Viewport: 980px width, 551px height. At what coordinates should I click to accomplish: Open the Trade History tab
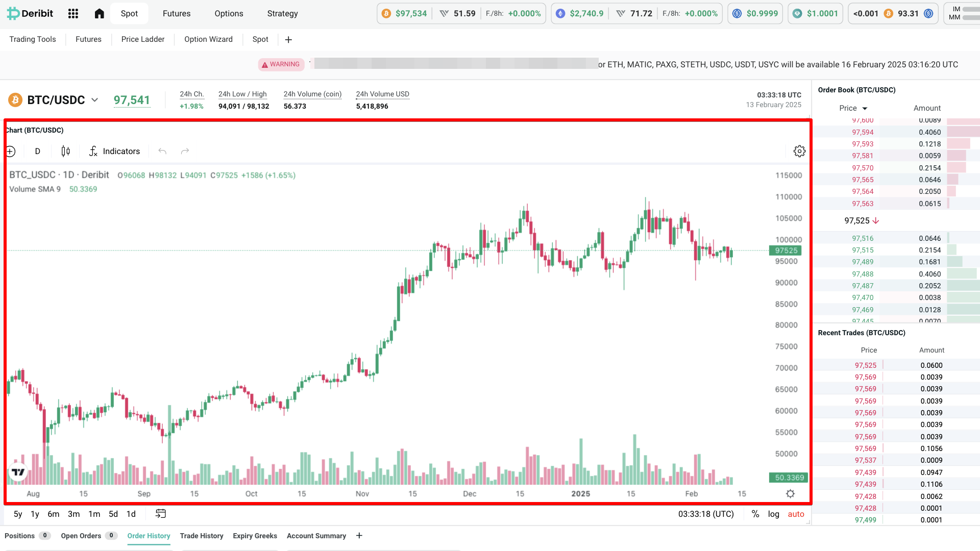coord(202,536)
